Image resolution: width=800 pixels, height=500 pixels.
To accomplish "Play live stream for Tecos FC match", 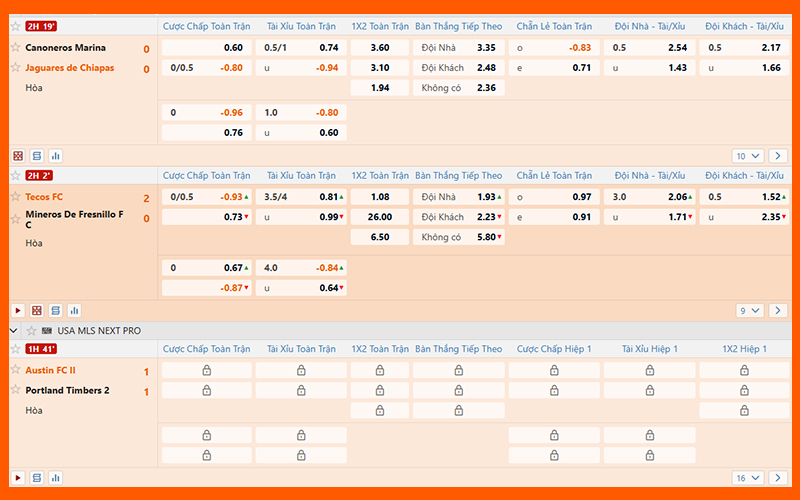I will [17, 311].
